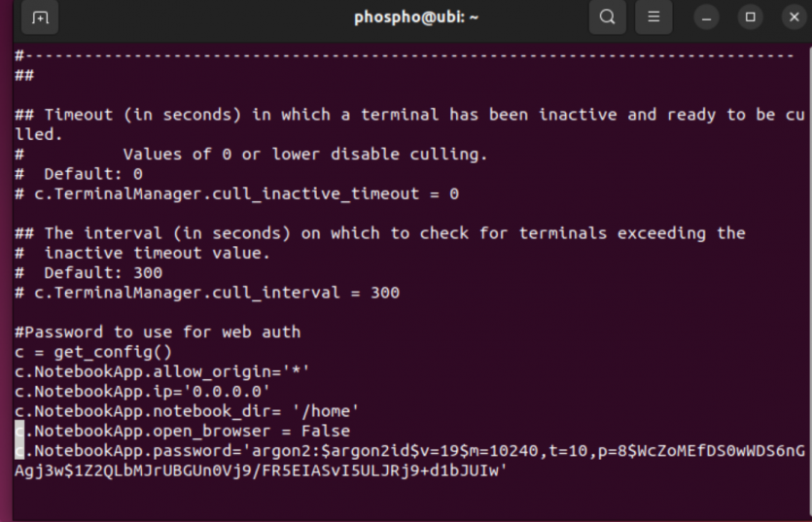Open a new terminal tab
Image resolution: width=812 pixels, height=522 pixels.
40,17
